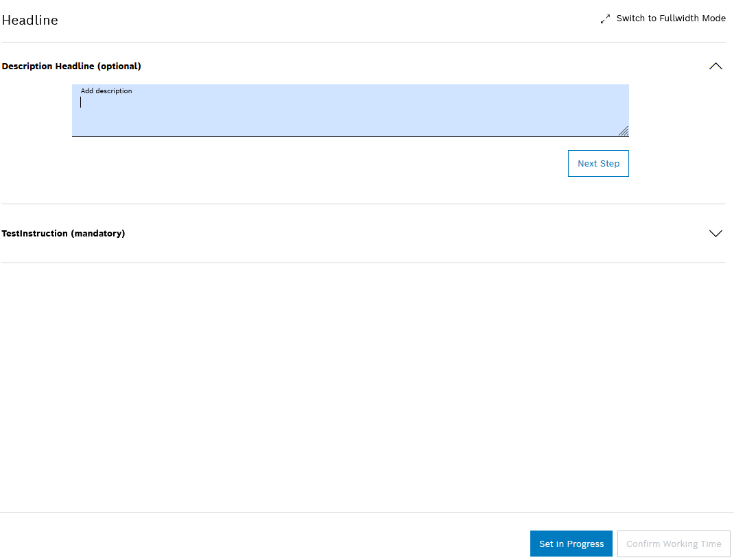Switch to Fullwidth Mode text link
This screenshot has width=734, height=560.
(671, 19)
